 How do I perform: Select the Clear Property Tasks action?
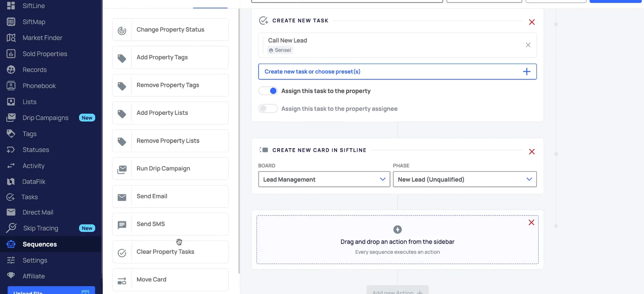tap(170, 252)
